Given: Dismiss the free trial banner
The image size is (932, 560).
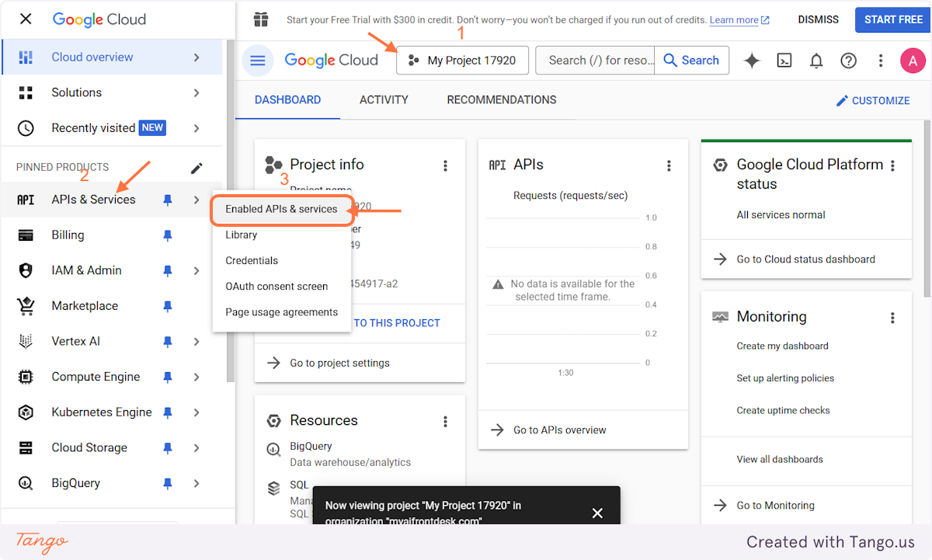Looking at the screenshot, I should pos(819,19).
